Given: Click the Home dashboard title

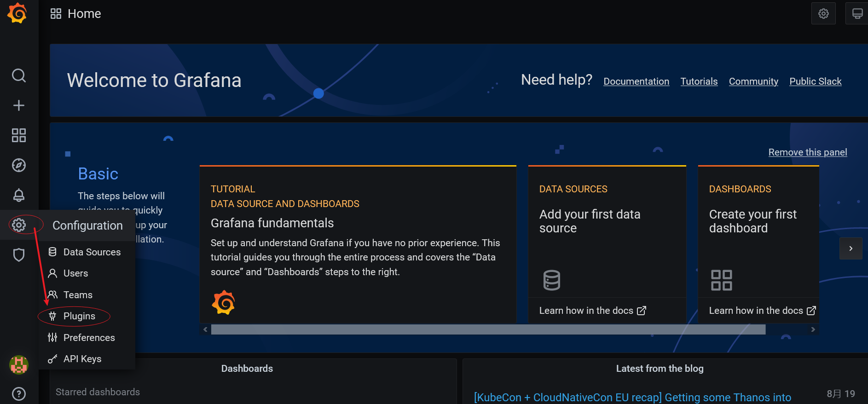Looking at the screenshot, I should point(84,14).
